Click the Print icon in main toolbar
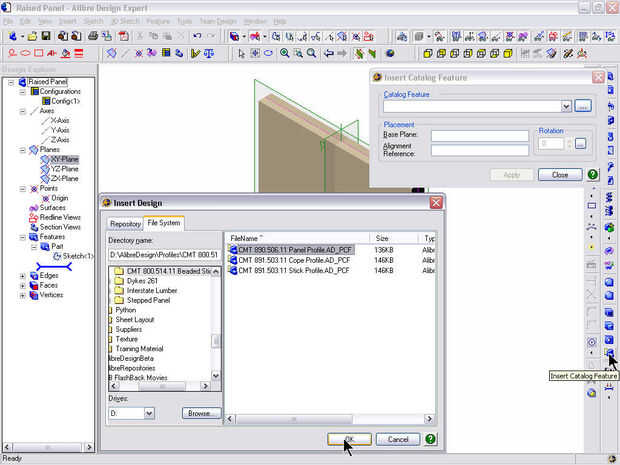The image size is (620, 465). 93,36
